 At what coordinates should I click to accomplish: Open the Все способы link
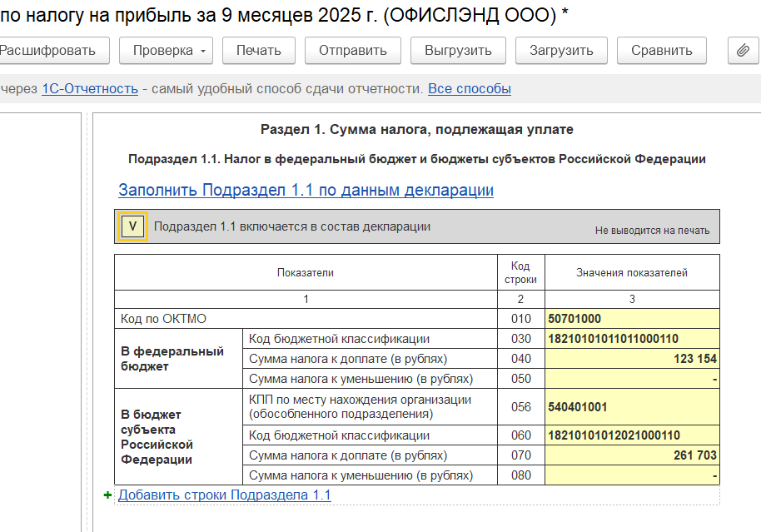[470, 89]
